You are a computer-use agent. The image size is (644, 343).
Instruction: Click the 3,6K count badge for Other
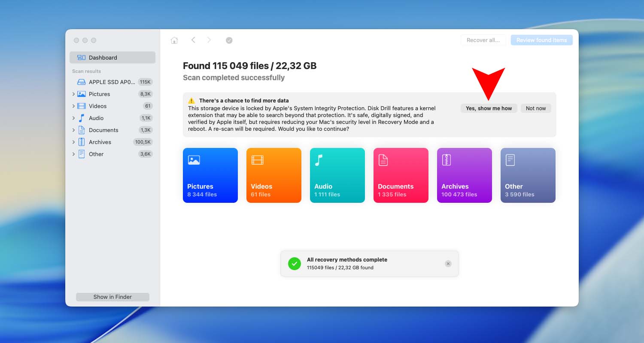[x=145, y=154]
